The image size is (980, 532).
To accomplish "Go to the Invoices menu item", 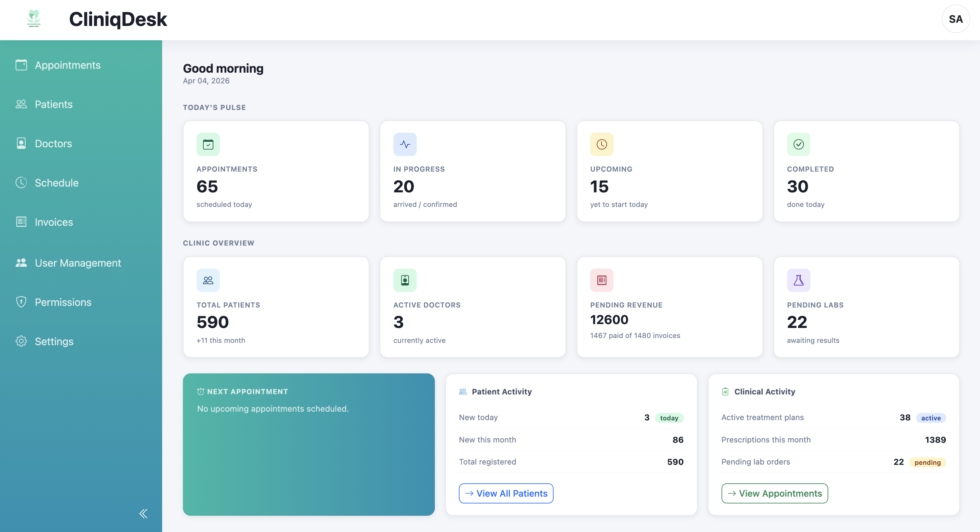I will coord(54,222).
